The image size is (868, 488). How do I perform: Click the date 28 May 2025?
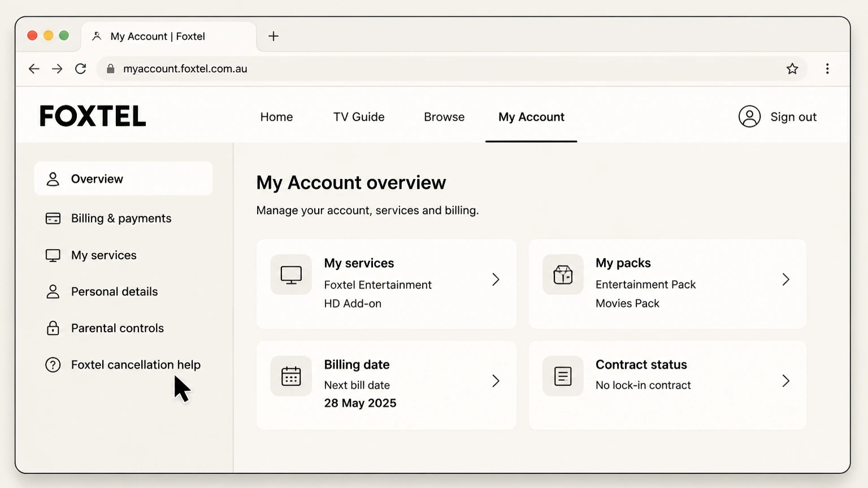click(360, 403)
